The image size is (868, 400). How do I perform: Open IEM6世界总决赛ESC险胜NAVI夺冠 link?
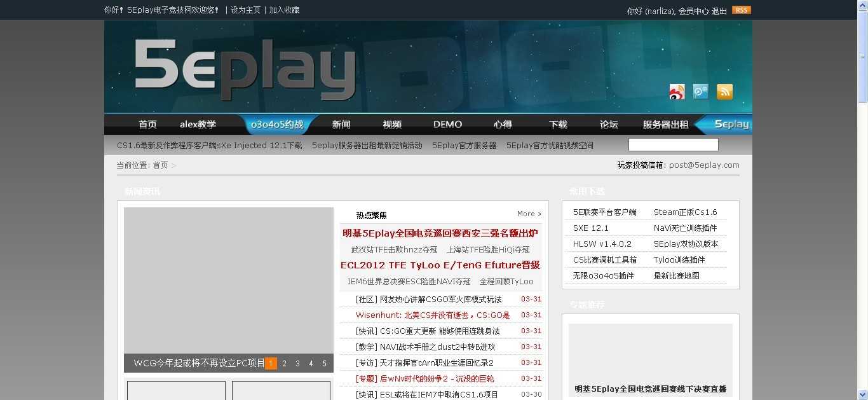(x=409, y=282)
